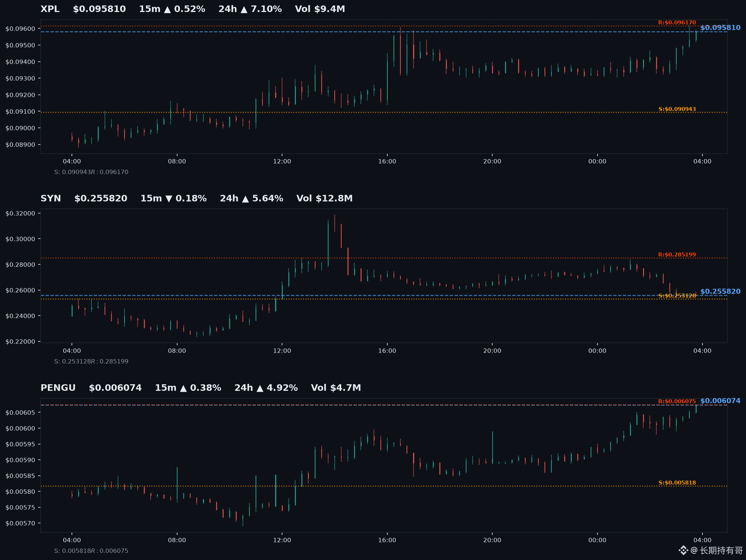Image resolution: width=746 pixels, height=560 pixels.
Task: Click SYN resistance label R:$0.285199
Action: (677, 255)
